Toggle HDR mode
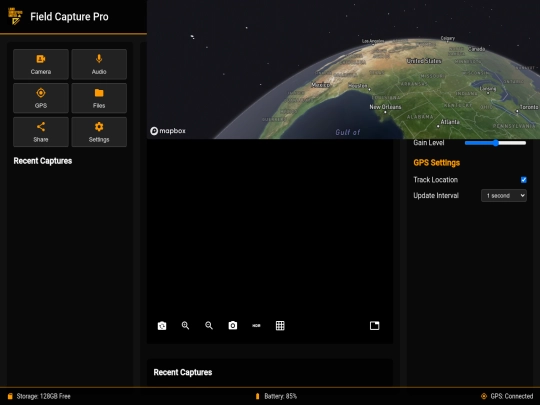540x405 pixels. [256, 325]
